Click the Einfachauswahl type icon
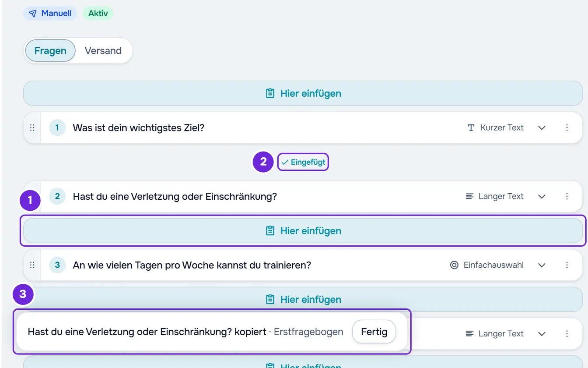This screenshot has height=368, width=588. [x=454, y=265]
